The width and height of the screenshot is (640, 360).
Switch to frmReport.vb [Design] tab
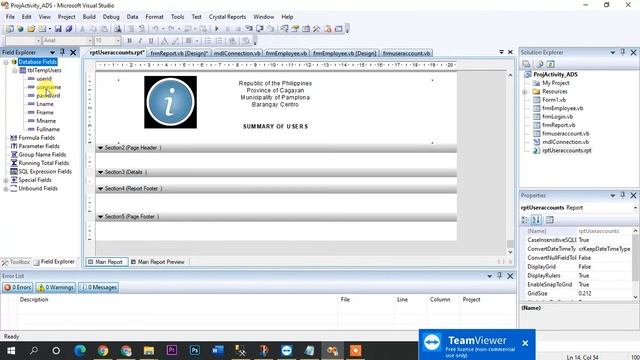(x=179, y=53)
